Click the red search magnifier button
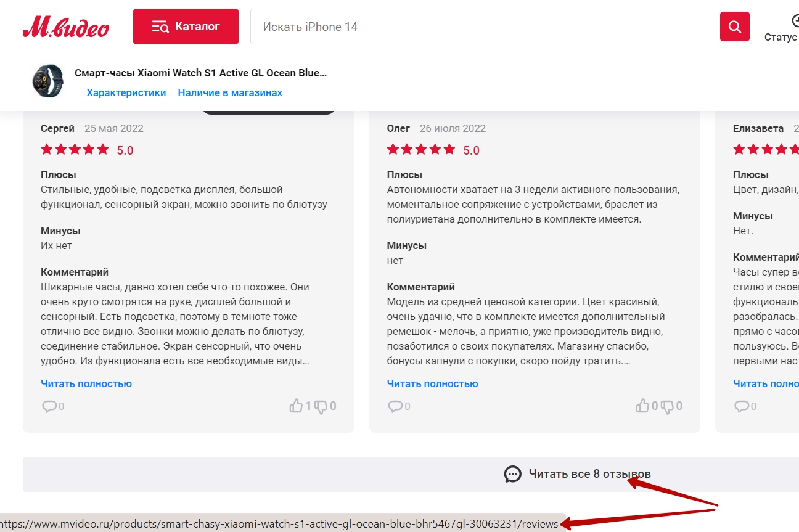Image resolution: width=799 pixels, height=532 pixels. click(734, 27)
